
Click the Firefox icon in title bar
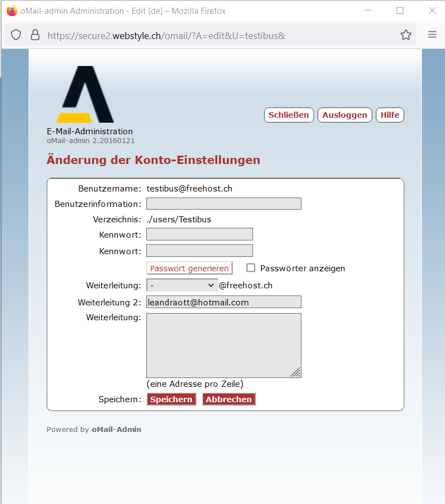(x=12, y=11)
